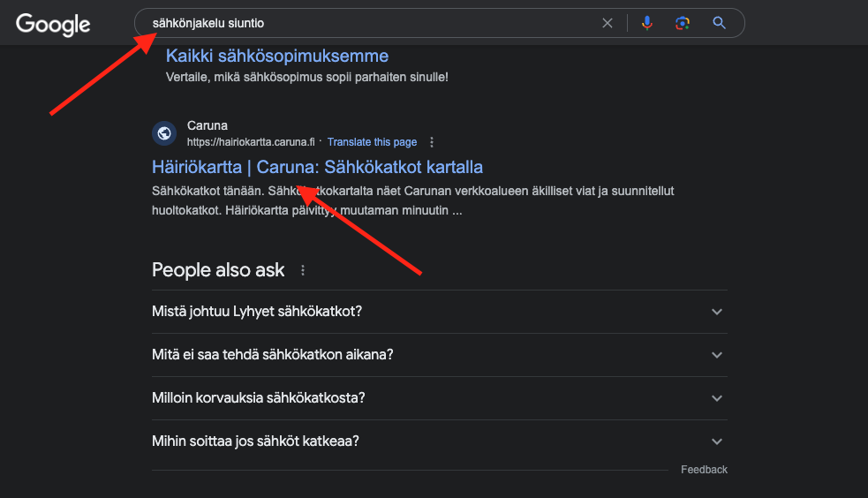Click the Caruna globe favicon
868x498 pixels.
(x=164, y=133)
